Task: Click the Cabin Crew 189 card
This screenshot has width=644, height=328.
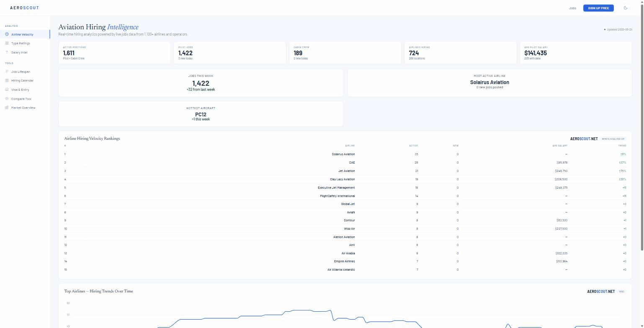Action: [345, 53]
